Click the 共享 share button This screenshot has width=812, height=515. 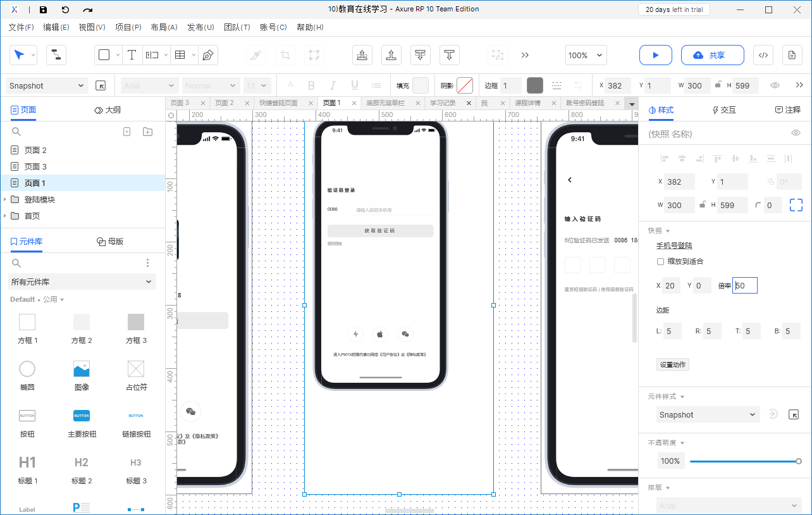713,55
